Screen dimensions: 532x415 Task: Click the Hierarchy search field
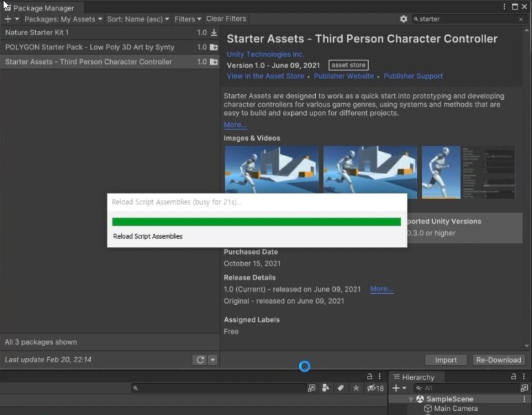coord(466,388)
